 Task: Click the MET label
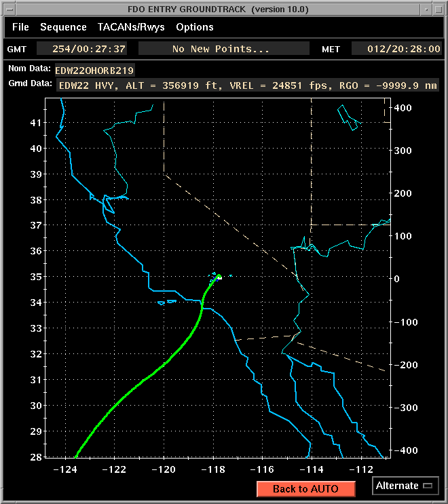331,49
